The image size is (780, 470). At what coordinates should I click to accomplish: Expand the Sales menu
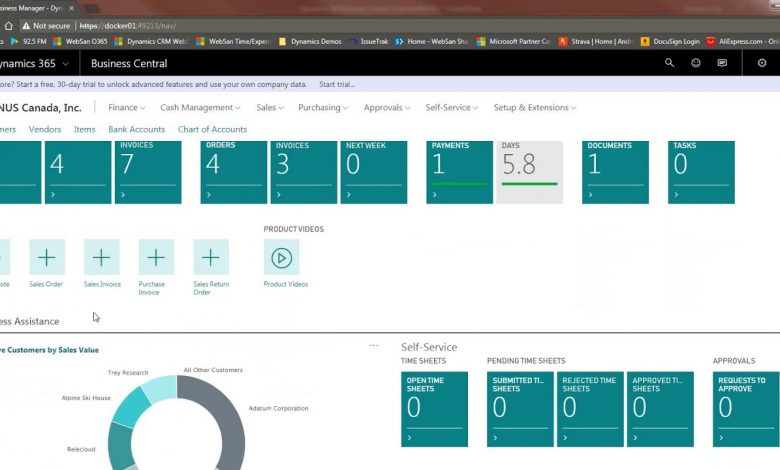tap(270, 107)
